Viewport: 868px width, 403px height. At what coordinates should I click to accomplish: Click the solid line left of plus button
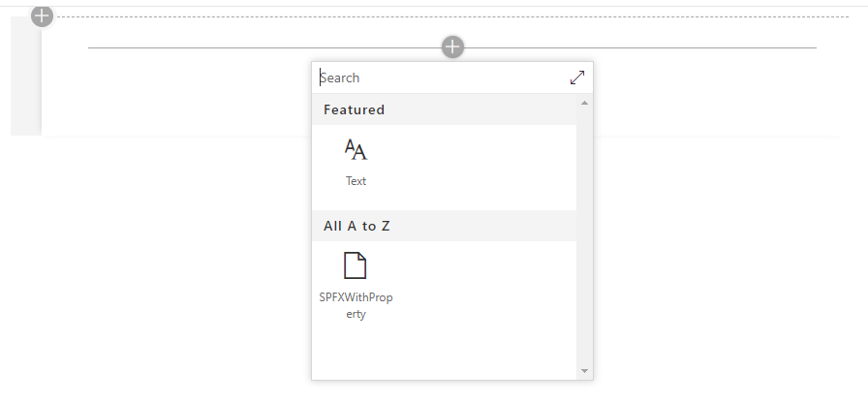tap(264, 47)
